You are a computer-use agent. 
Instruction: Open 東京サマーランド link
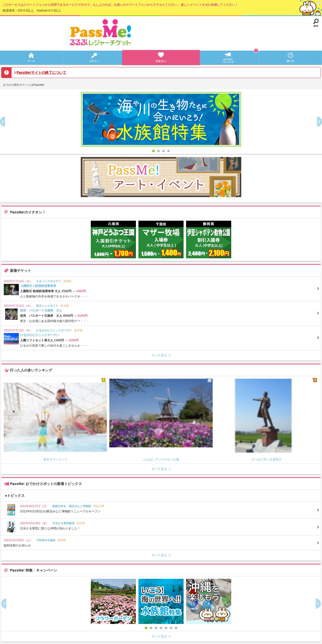click(55, 459)
